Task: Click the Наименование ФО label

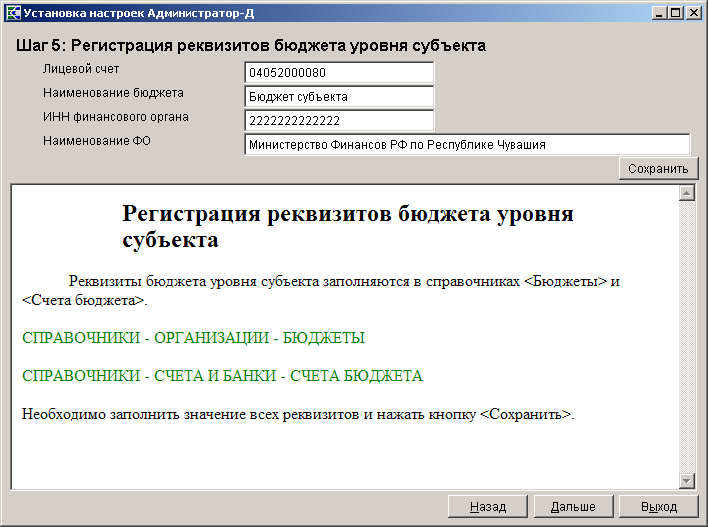Action: click(97, 140)
